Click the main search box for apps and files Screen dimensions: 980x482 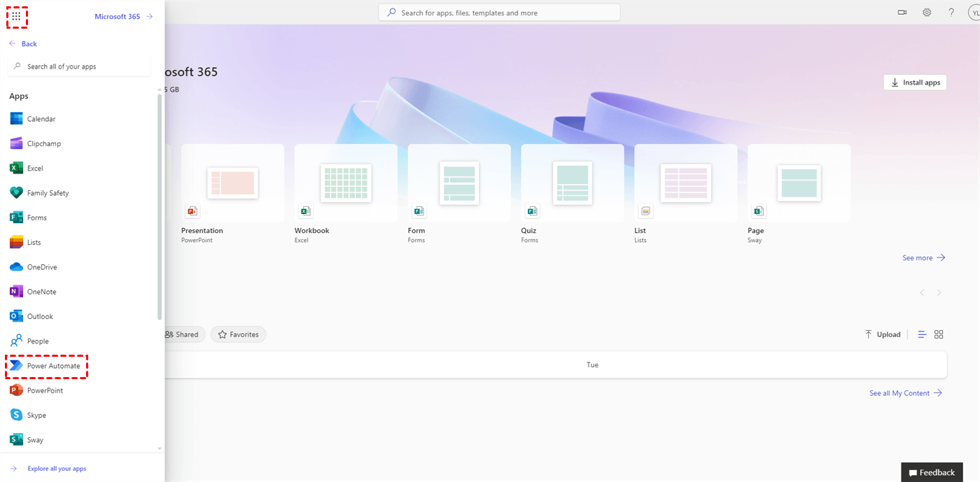(x=500, y=13)
